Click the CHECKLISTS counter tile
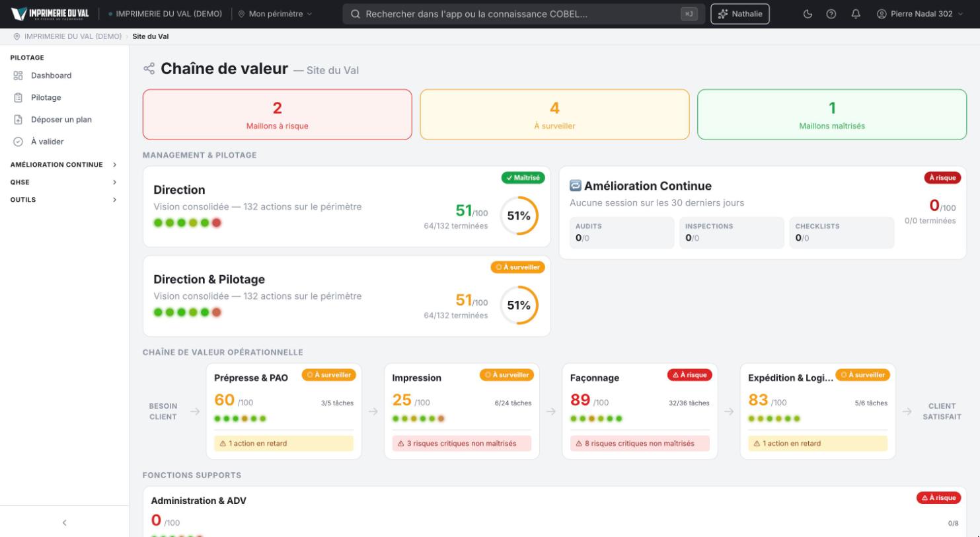 point(841,233)
